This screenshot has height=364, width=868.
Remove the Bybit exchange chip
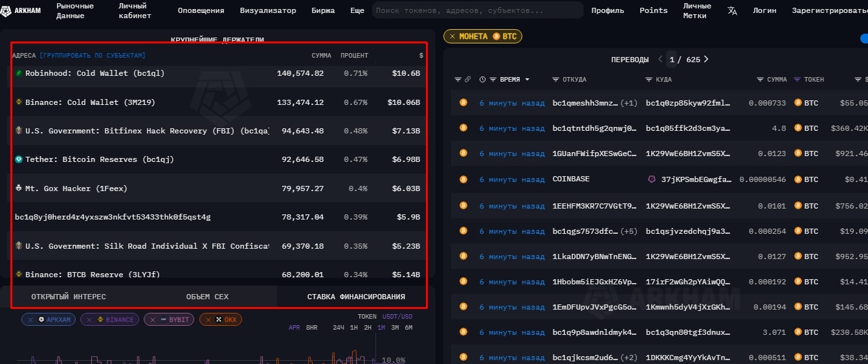click(152, 319)
